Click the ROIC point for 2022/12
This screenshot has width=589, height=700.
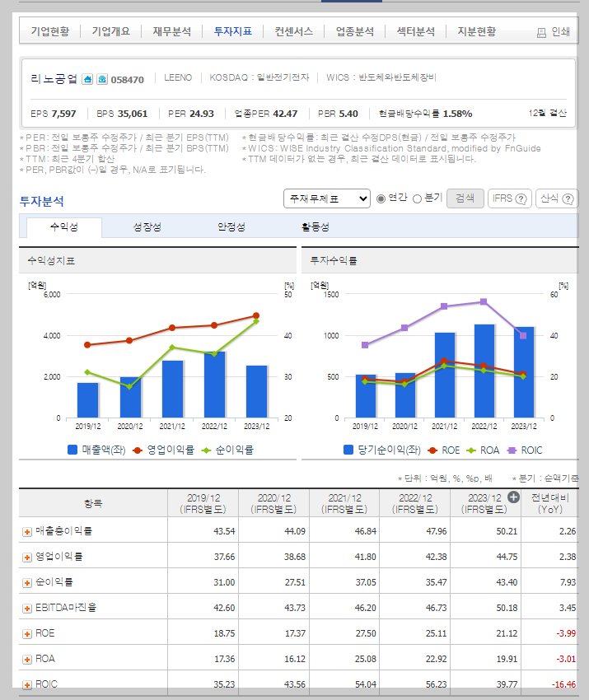click(x=484, y=301)
